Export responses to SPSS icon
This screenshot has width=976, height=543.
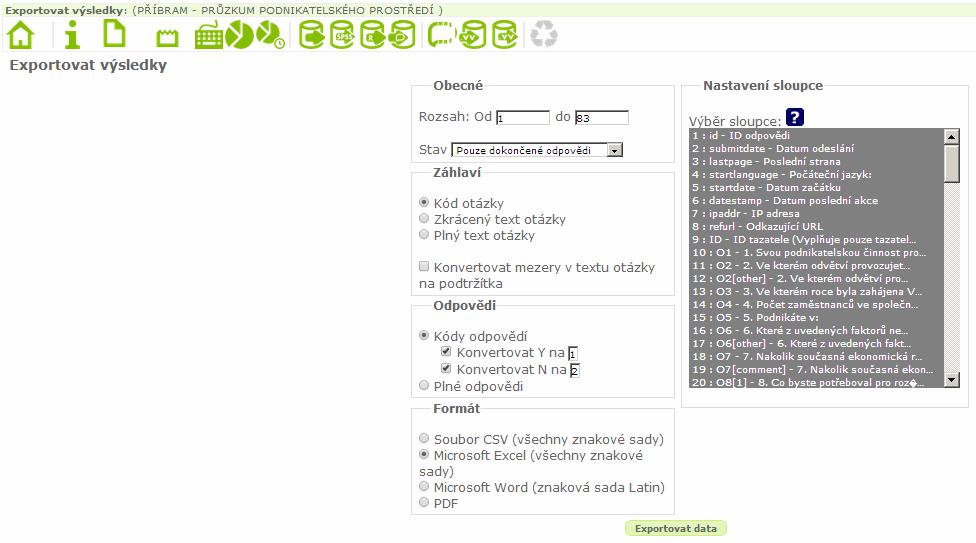coord(342,35)
